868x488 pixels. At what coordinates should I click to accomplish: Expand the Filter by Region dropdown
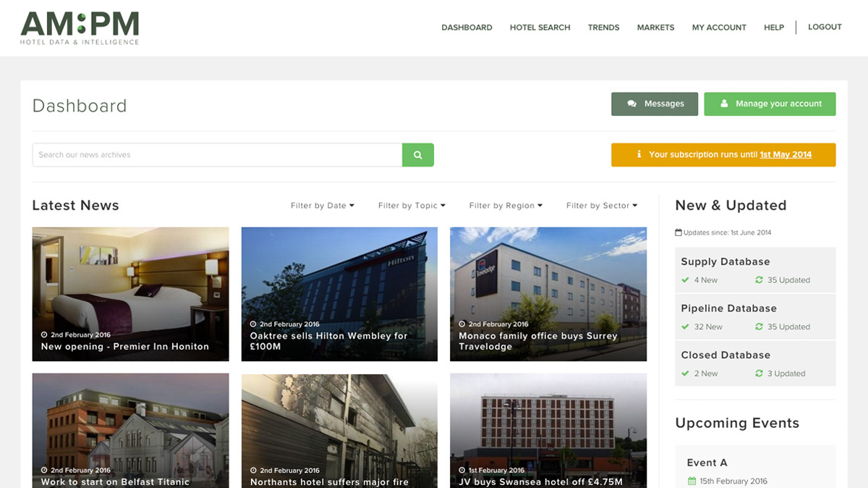click(506, 206)
